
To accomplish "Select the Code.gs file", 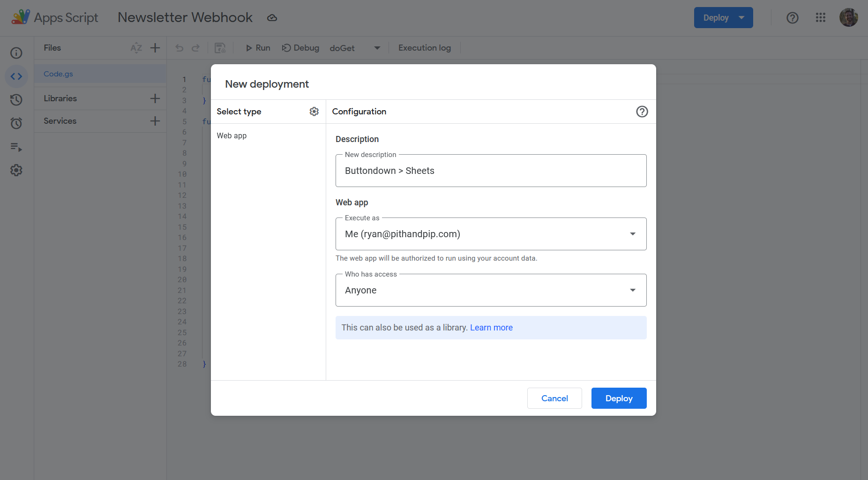I will tap(58, 74).
